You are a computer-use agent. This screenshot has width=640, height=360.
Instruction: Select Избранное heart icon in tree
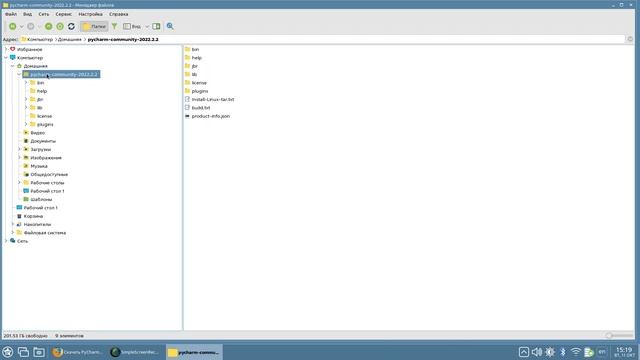point(13,49)
